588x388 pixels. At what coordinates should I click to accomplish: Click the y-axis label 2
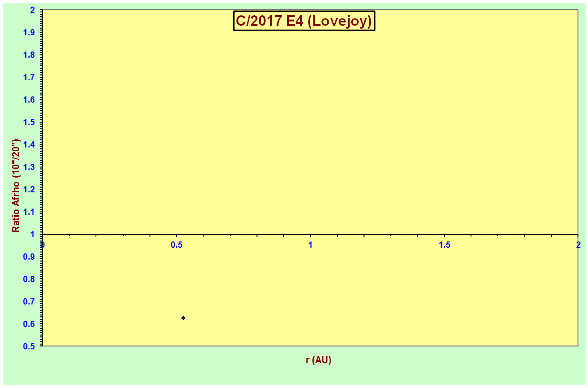coord(32,10)
